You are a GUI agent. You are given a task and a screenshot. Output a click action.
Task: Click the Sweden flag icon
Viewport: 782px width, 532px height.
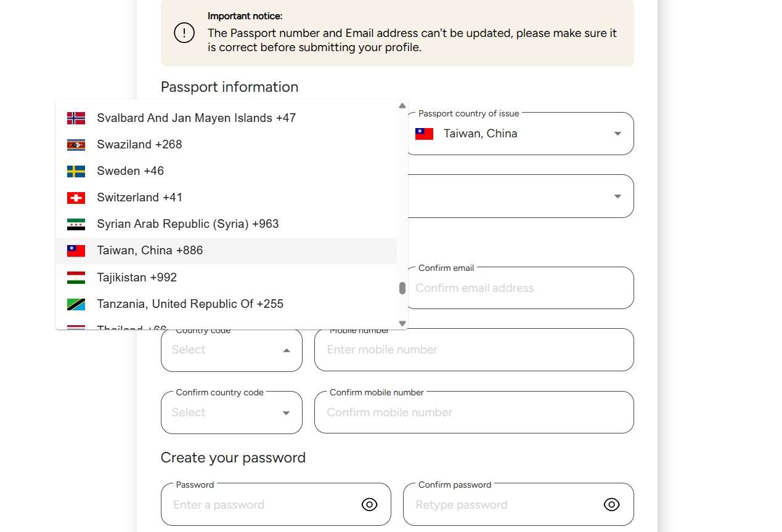76,171
